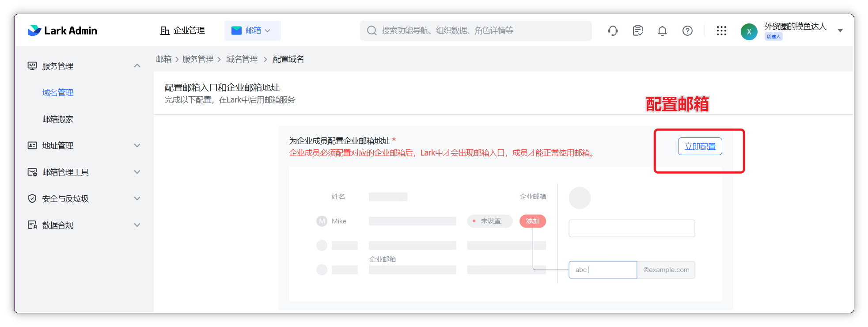Viewport: 868px width, 327px height.
Task: Open the notifications bell
Action: [x=662, y=30]
